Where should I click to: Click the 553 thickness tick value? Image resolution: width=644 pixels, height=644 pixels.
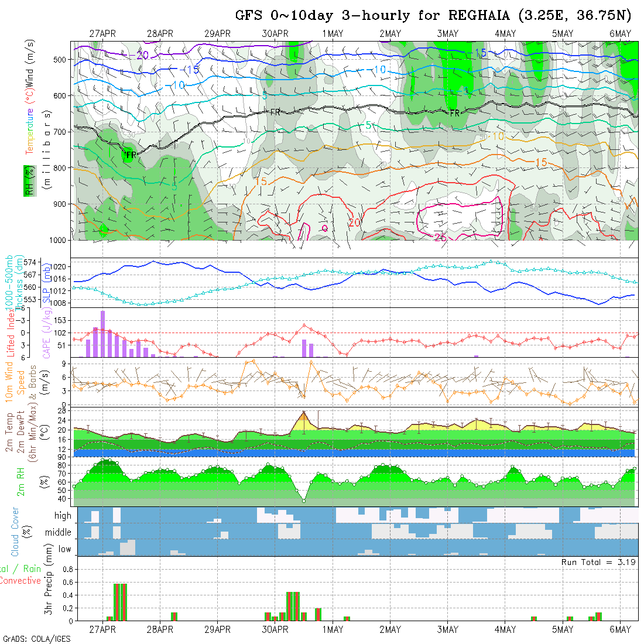coord(30,299)
